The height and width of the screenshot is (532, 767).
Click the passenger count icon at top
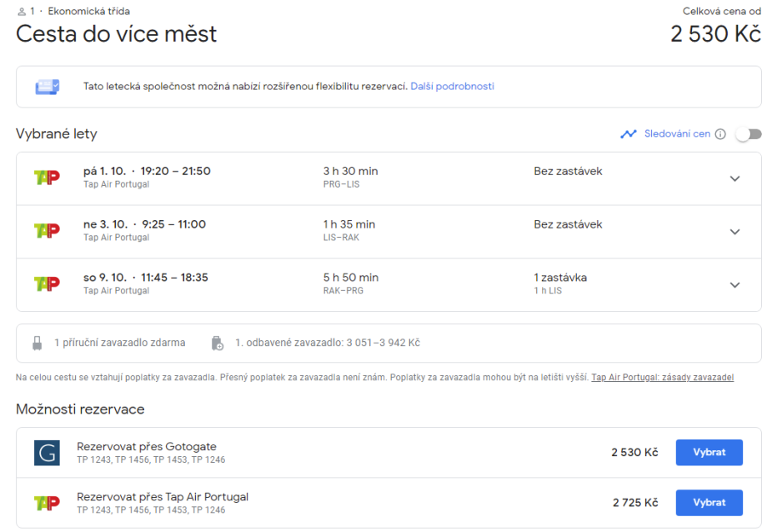(x=21, y=12)
